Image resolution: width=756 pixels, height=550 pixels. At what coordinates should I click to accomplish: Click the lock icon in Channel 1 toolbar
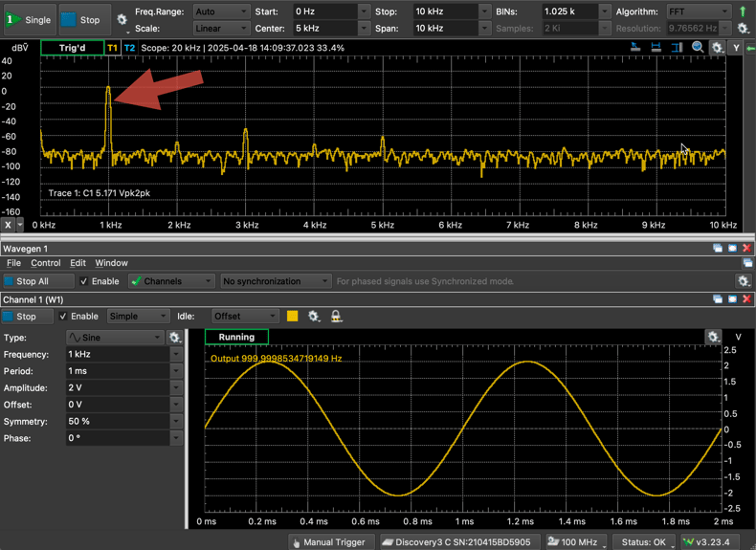pyautogui.click(x=336, y=317)
